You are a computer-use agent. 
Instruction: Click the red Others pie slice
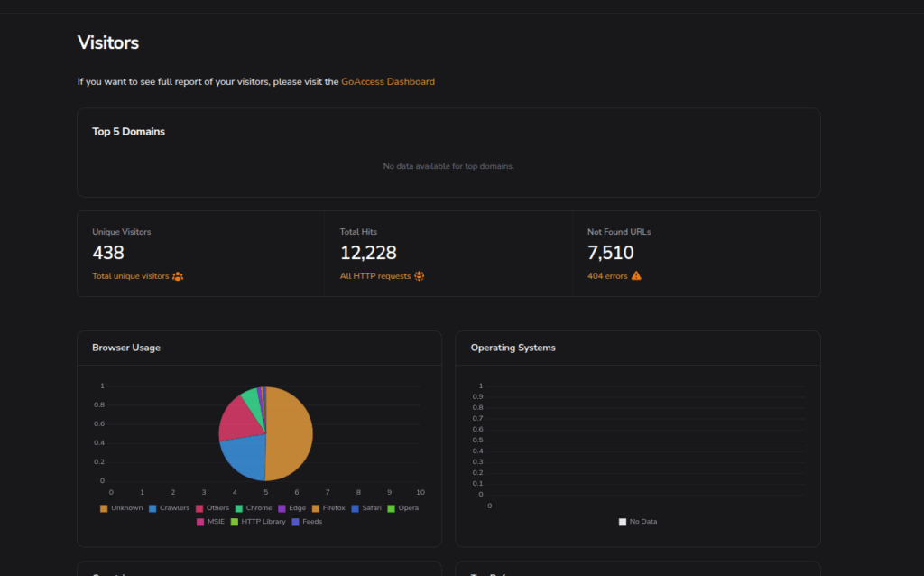click(x=237, y=417)
